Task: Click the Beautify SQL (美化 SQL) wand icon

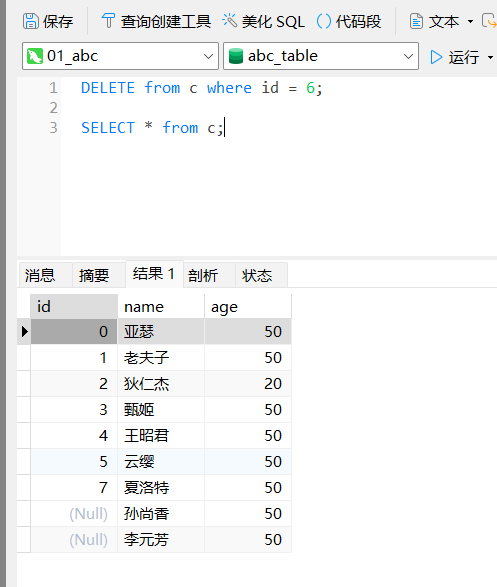Action: (229, 21)
